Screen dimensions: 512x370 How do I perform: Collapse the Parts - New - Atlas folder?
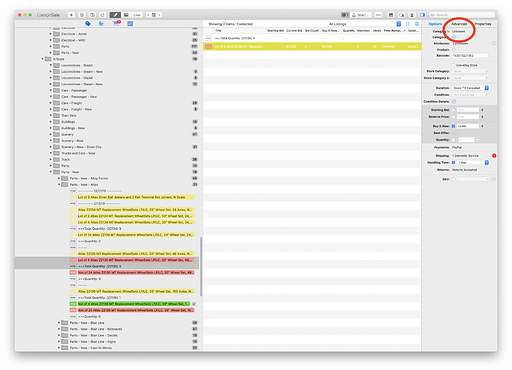pos(59,184)
